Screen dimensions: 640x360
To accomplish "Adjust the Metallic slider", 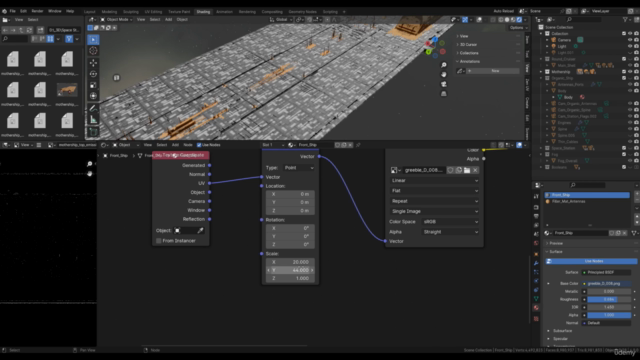I will [x=609, y=291].
